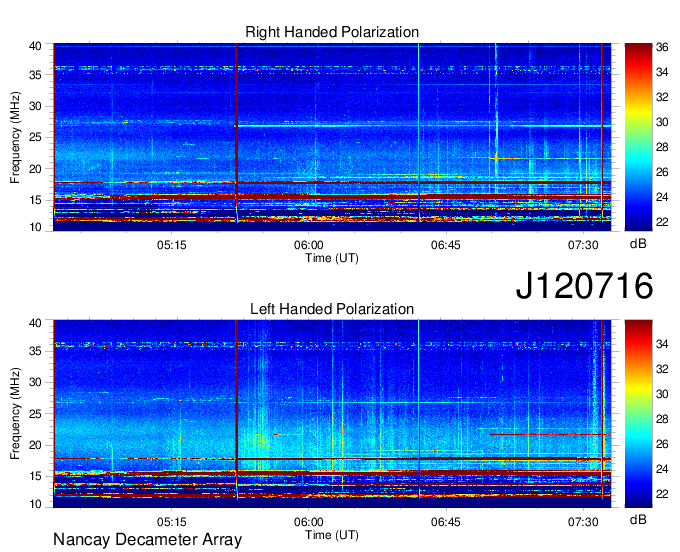The width and height of the screenshot is (680, 552).
Task: Select 06:00 time tick of Left Handed plot
Action: tap(309, 522)
